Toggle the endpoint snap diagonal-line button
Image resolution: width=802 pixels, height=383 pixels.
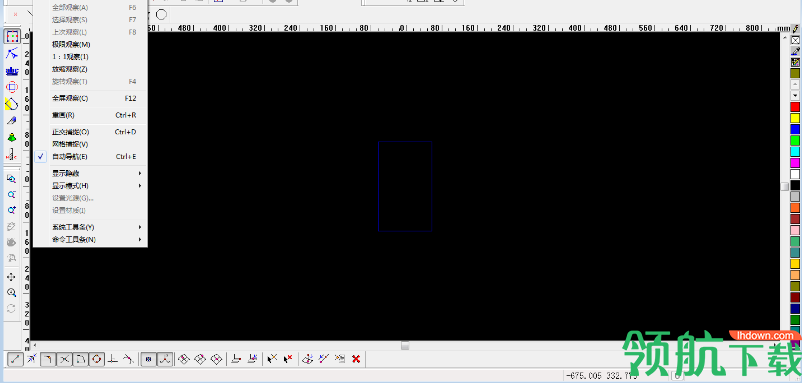[14, 359]
